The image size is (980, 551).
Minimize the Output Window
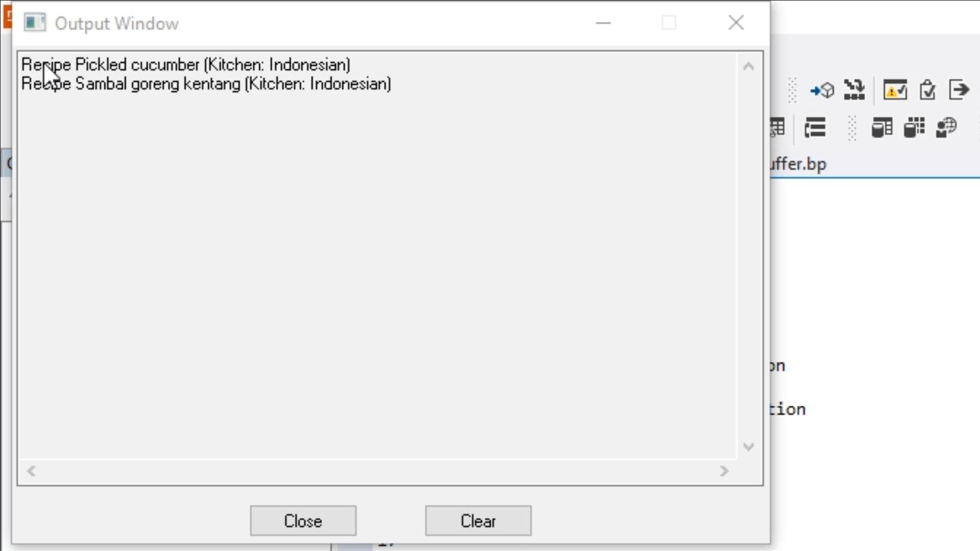coord(603,23)
